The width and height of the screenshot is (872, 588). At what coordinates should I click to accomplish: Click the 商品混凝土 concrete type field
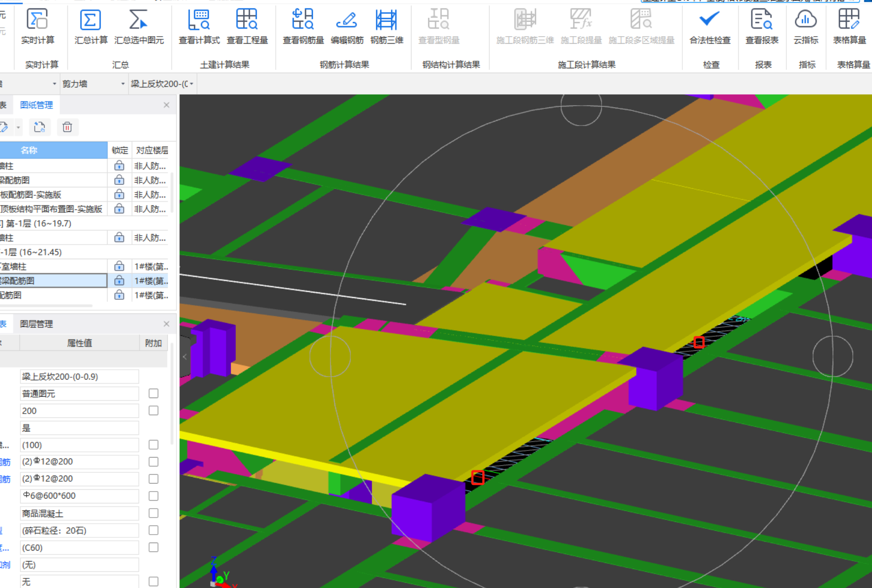(x=79, y=514)
